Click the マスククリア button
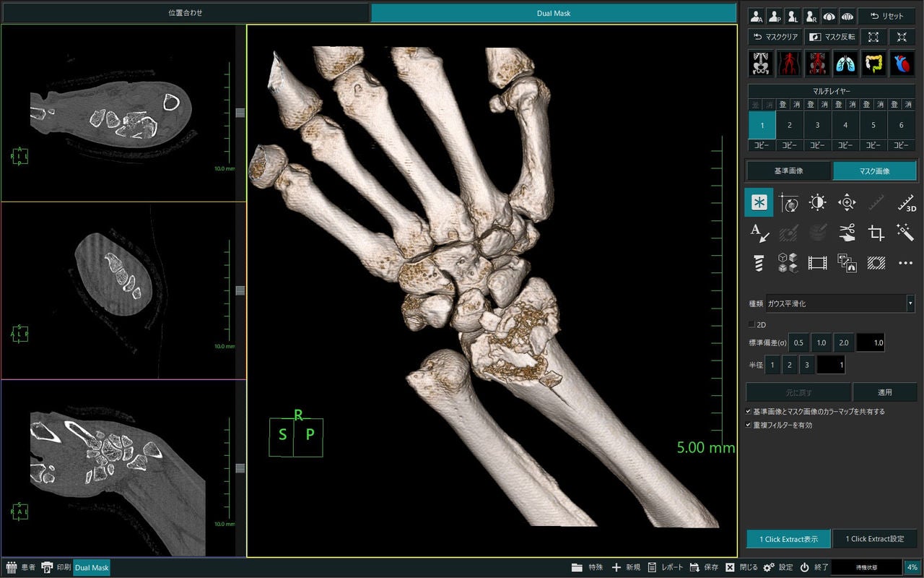The height and width of the screenshot is (578, 924). pos(775,37)
